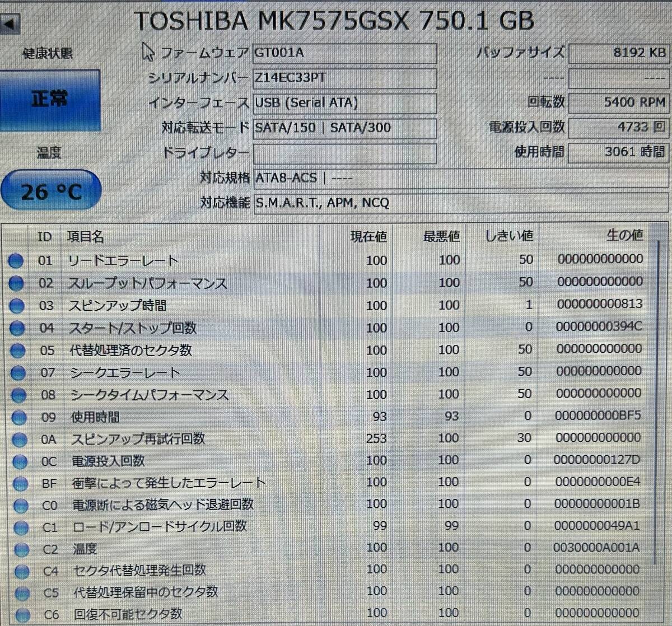Viewport: 672px width, 626px height.
Task: Click the blue status icon for C0 電源断による磁気ヘッド退避回数
Action: click(x=21, y=506)
